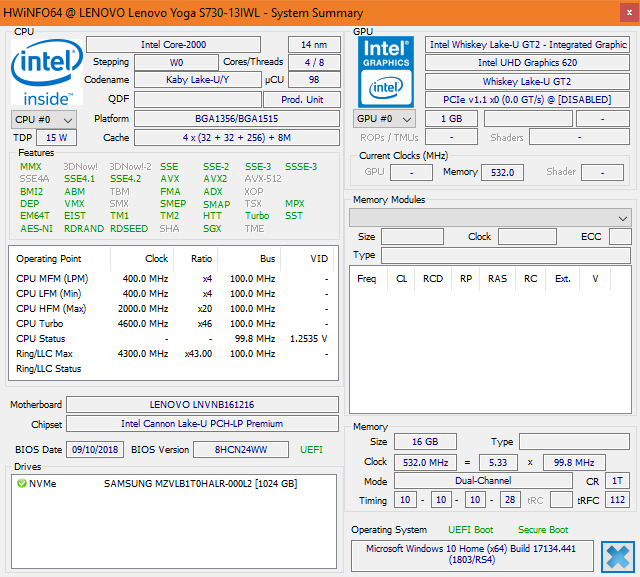Click the AVX2 feature label
Viewport: 640px width, 577px height.
point(215,179)
